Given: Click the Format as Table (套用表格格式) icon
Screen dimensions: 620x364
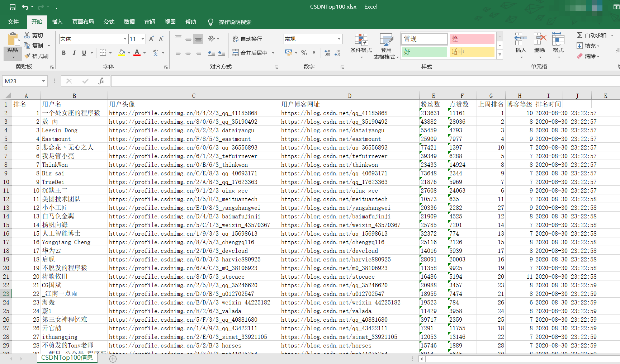Looking at the screenshot, I should [x=386, y=39].
